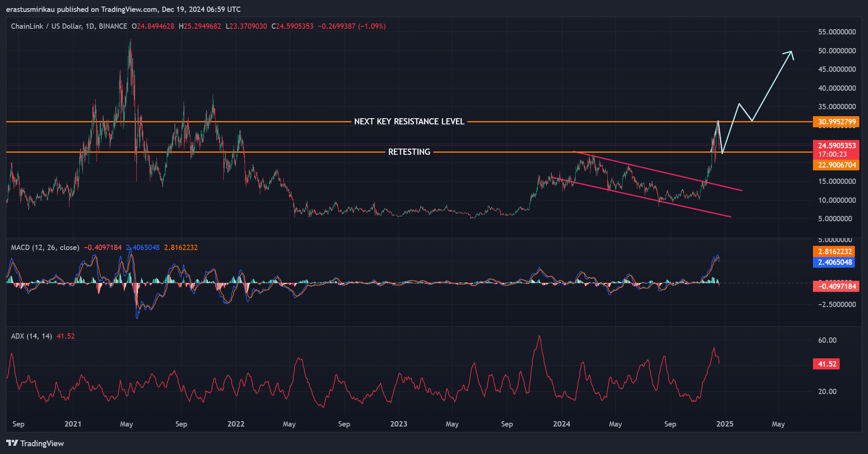
Task: Click the MACD (12, 26, close) indicator label
Action: (45, 248)
